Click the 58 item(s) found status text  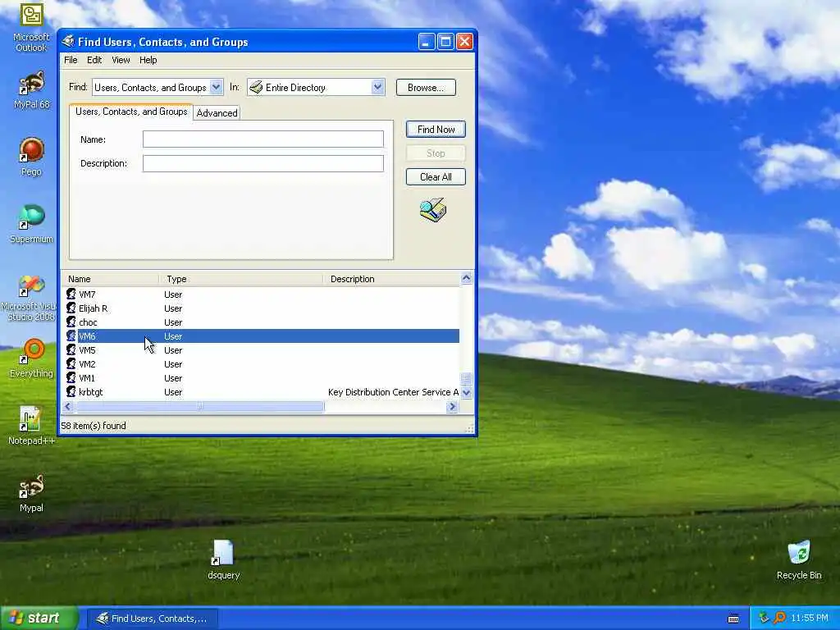click(x=94, y=426)
